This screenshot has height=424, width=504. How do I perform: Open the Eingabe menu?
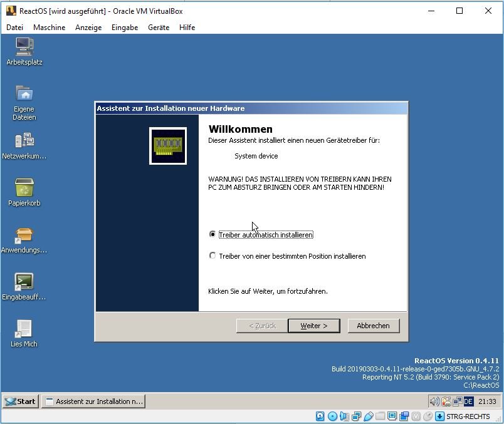coord(125,28)
